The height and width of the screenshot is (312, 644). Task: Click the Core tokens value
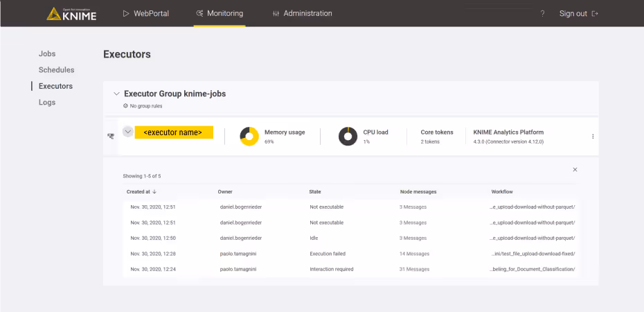(x=430, y=141)
